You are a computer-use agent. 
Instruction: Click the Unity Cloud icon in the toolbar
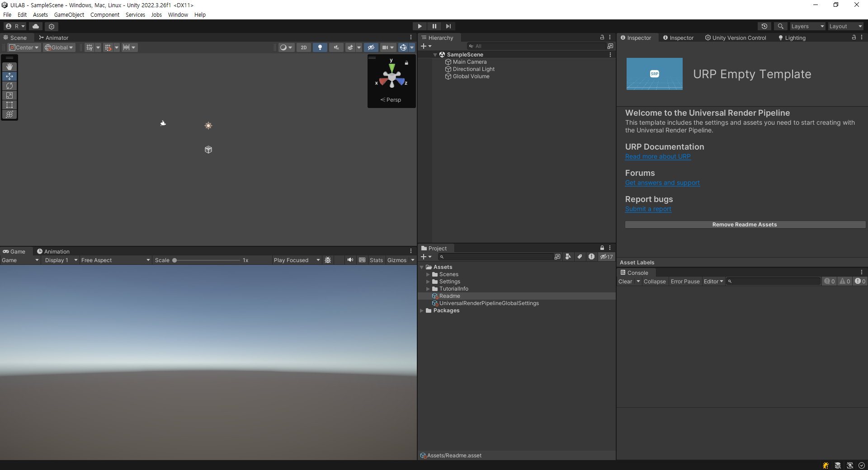35,26
